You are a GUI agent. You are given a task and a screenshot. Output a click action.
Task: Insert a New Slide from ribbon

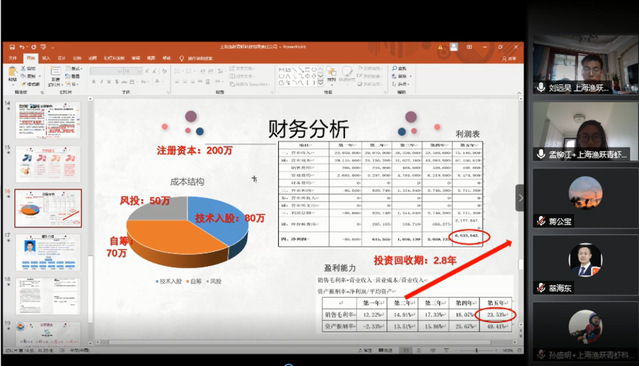coord(55,73)
